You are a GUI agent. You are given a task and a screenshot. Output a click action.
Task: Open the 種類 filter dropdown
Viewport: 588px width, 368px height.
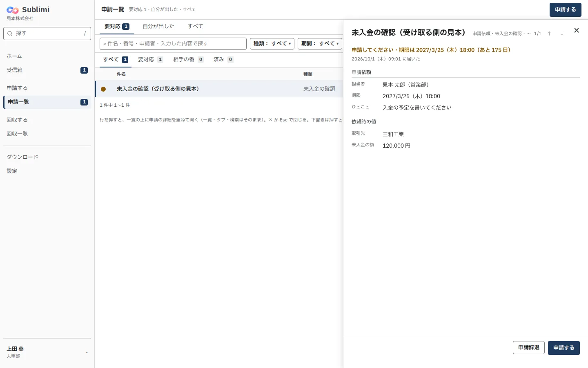(272, 43)
